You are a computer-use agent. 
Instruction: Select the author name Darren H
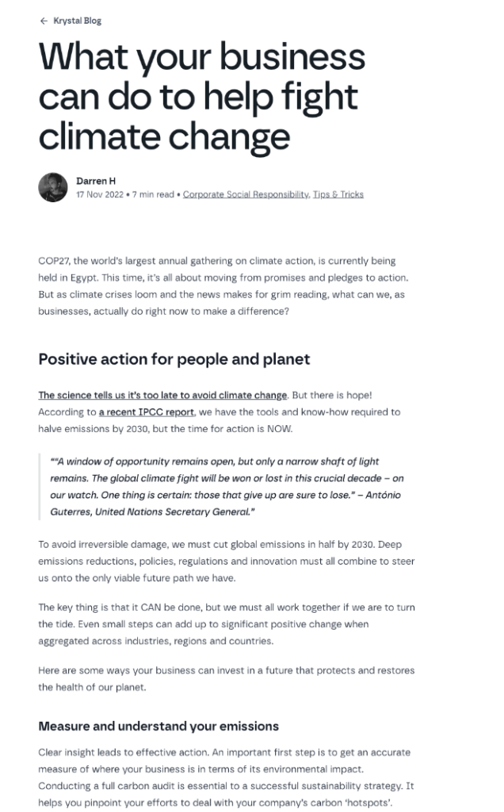tap(94, 181)
